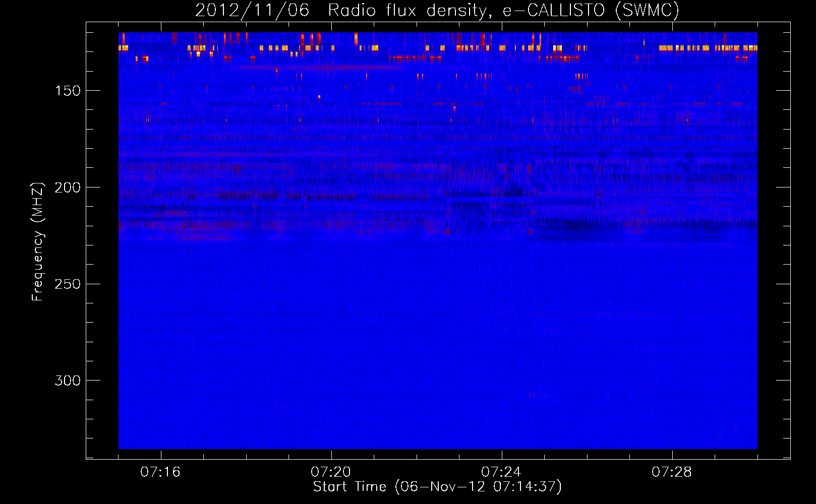Click the "07:20" time tick label
The height and width of the screenshot is (504, 816).
pyautogui.click(x=331, y=472)
